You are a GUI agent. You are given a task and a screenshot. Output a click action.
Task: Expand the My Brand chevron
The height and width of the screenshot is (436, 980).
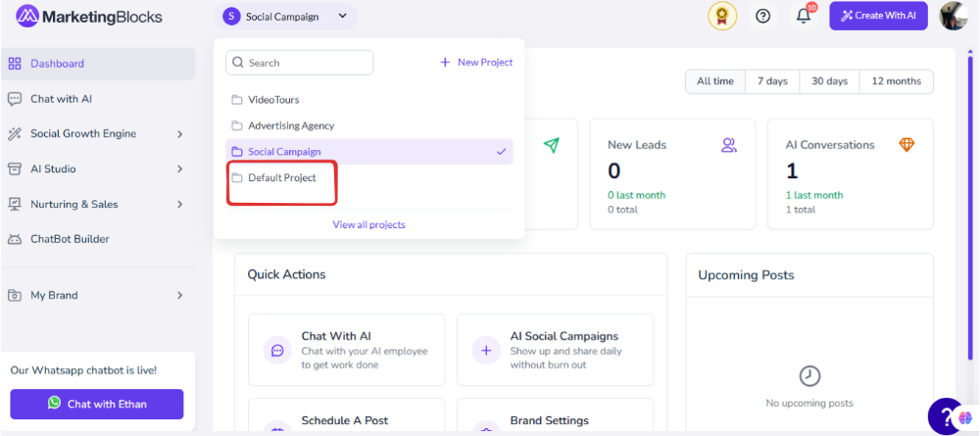tap(179, 296)
